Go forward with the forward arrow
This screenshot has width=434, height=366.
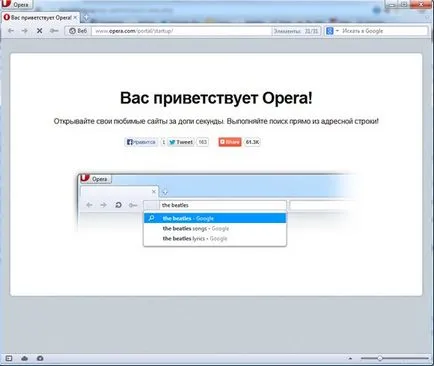25,31
